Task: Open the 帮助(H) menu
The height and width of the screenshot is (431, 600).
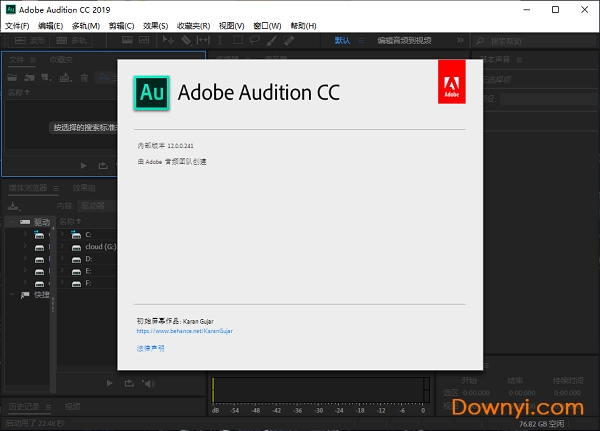Action: click(300, 25)
